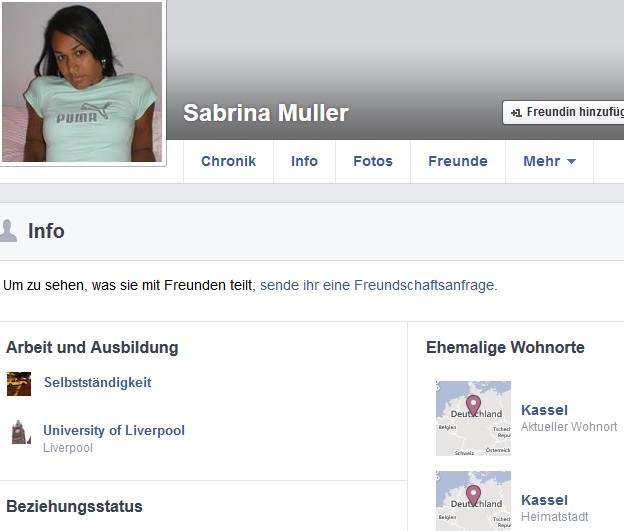Open the Info tab

point(304,161)
